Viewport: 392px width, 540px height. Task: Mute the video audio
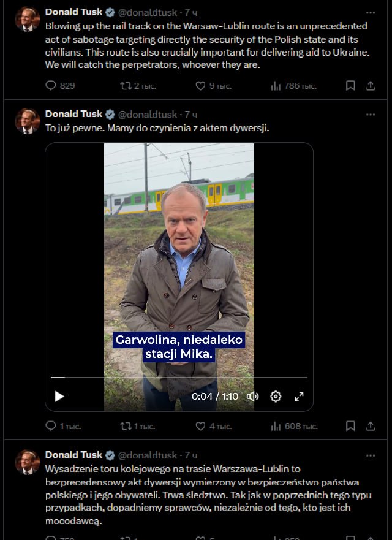pyautogui.click(x=252, y=397)
